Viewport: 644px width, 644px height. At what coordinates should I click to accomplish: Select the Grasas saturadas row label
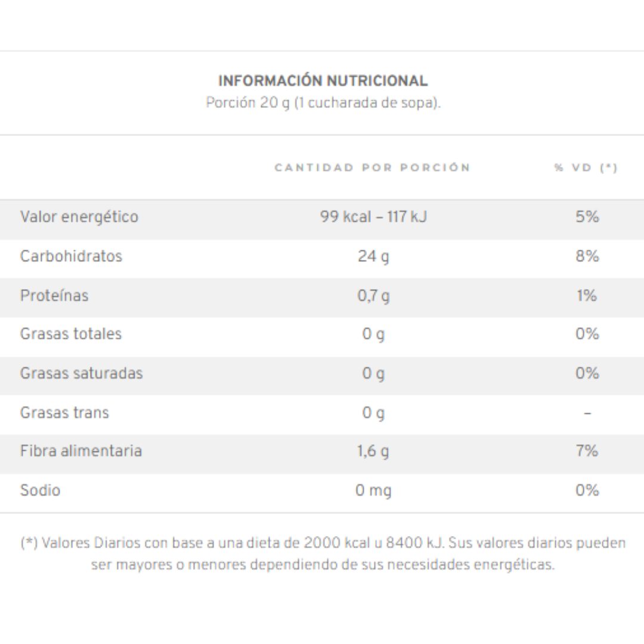(x=81, y=373)
